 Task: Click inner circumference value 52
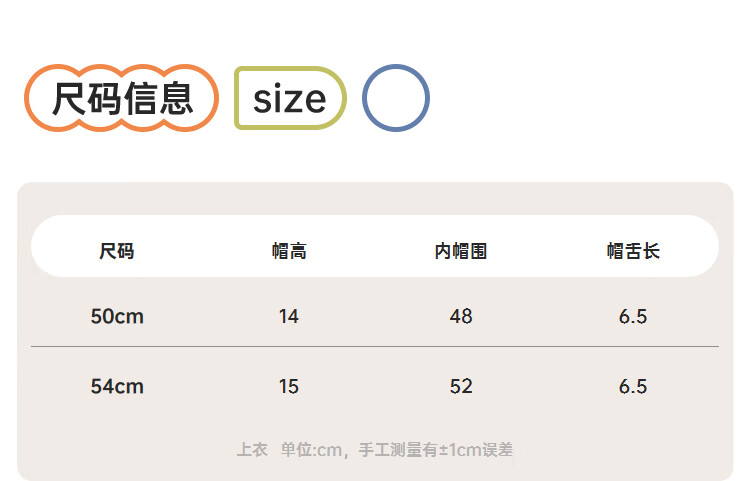tap(461, 386)
